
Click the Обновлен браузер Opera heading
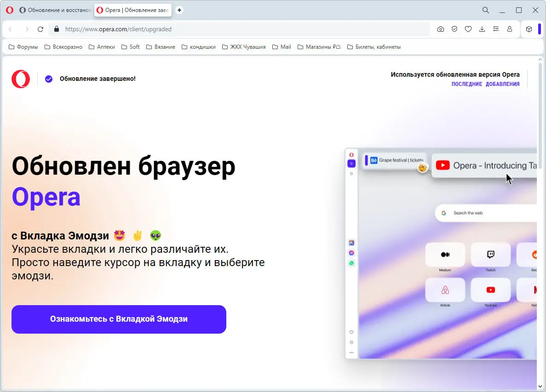124,182
